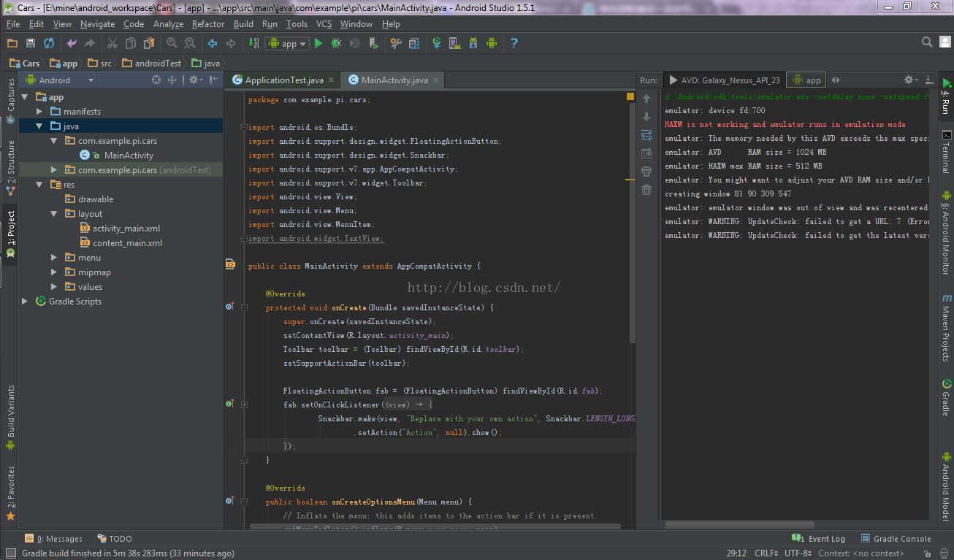This screenshot has height=560, width=954.
Task: Click the Cut scissors icon
Action: (x=112, y=44)
